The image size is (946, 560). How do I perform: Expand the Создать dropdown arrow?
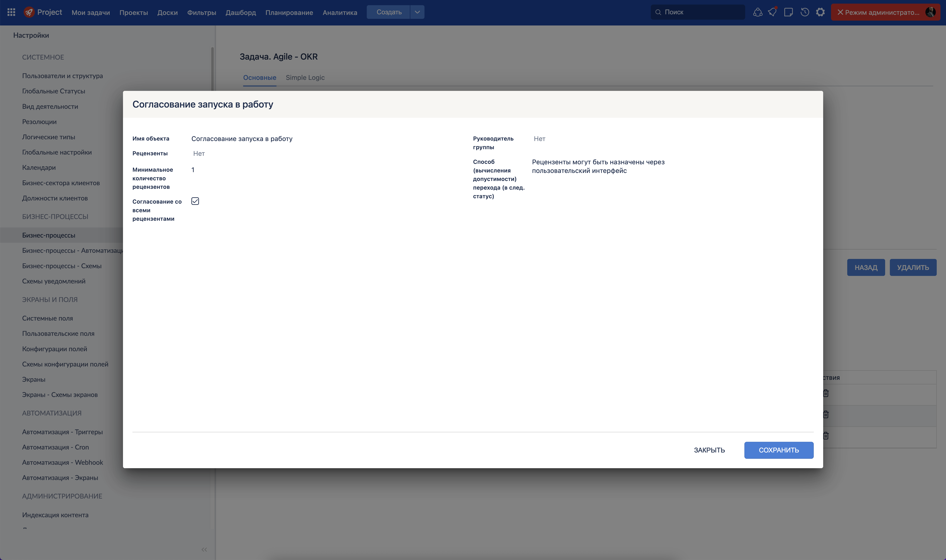tap(417, 12)
